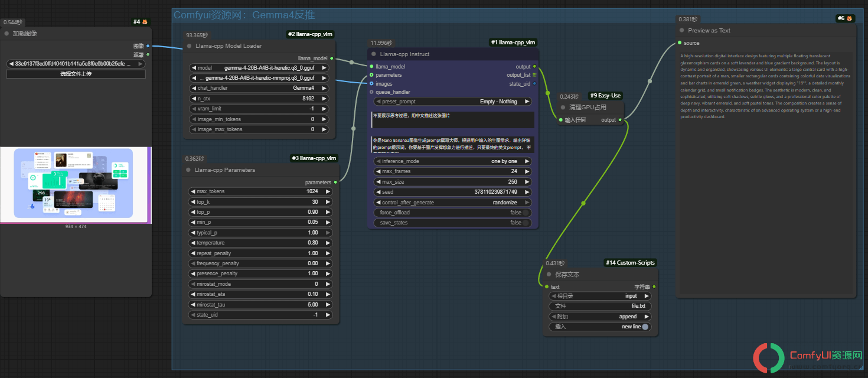Click the llama_model output port on Model Loader
The width and height of the screenshot is (868, 378).
coord(332,58)
